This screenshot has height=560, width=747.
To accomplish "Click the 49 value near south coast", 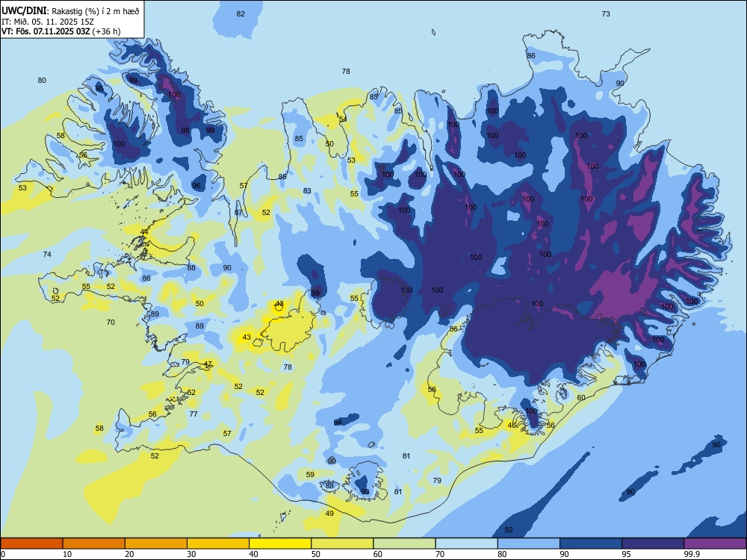I will tap(329, 514).
